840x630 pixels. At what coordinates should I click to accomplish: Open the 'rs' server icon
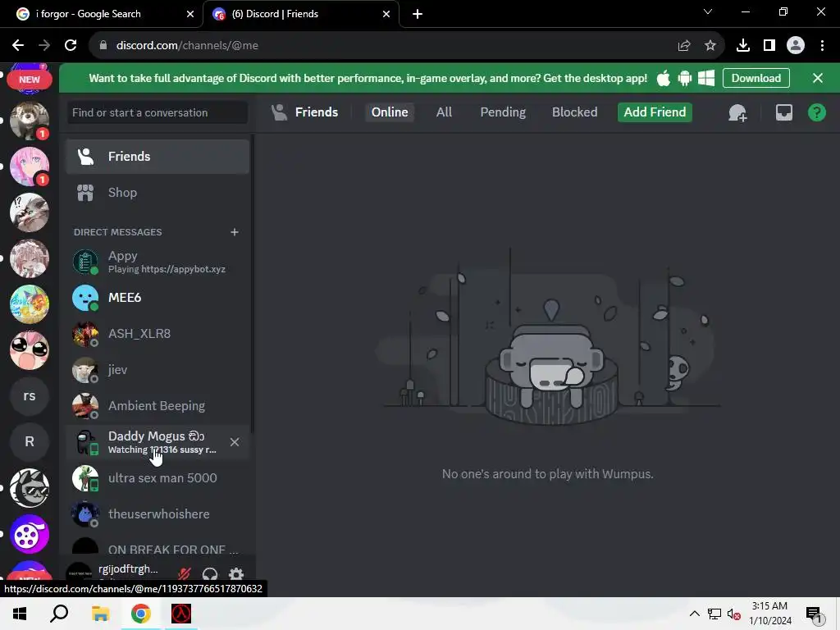(30, 396)
